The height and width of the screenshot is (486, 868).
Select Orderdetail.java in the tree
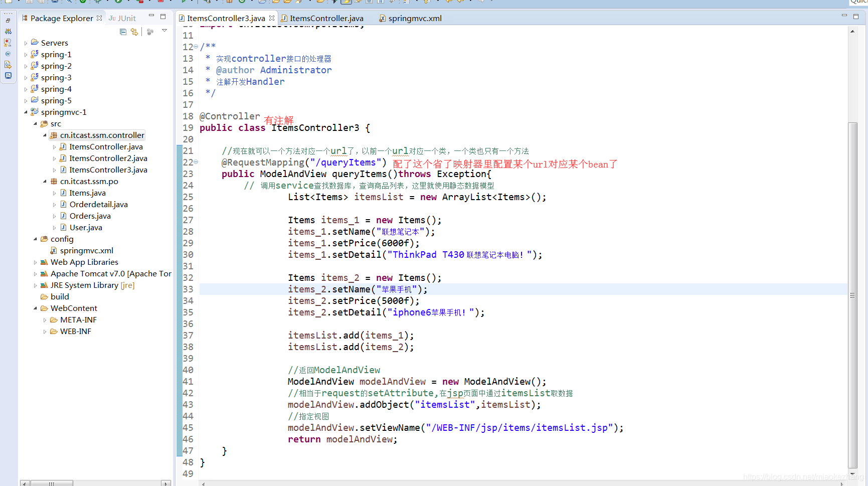[98, 205]
